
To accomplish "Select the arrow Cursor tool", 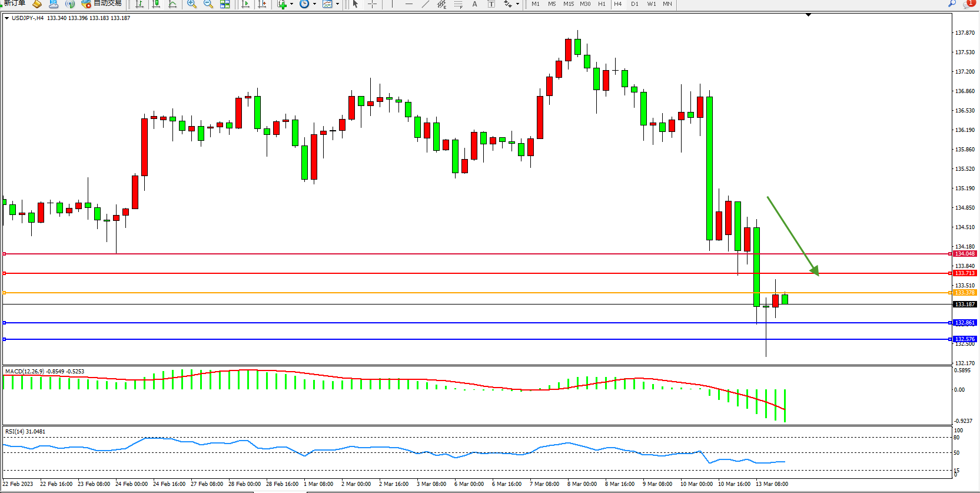I will (355, 4).
